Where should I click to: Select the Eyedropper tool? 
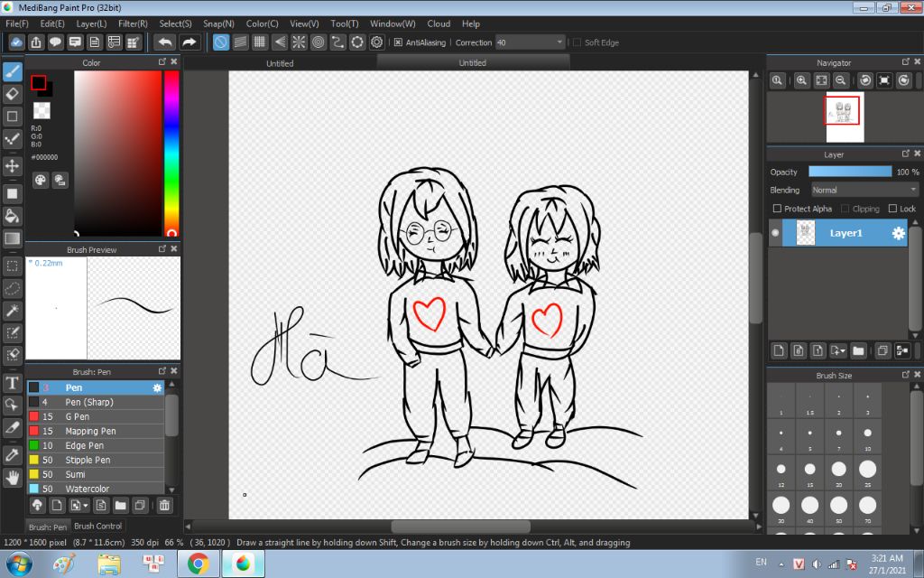13,455
